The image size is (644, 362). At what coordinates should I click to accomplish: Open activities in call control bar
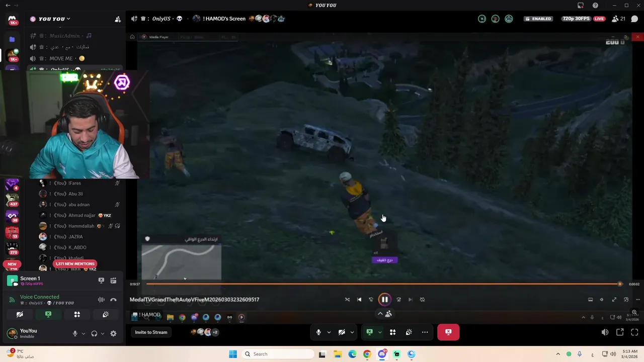[393, 332]
